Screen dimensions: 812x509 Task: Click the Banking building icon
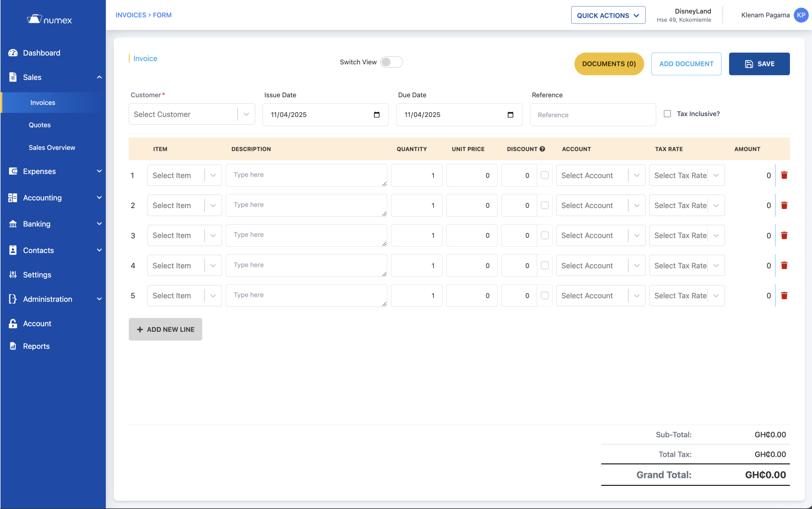coord(13,224)
